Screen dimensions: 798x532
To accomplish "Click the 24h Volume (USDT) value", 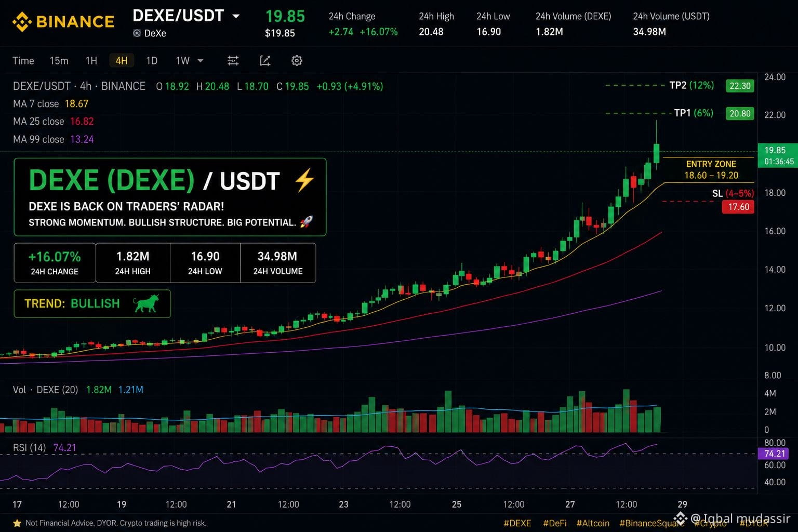I will 649,32.
